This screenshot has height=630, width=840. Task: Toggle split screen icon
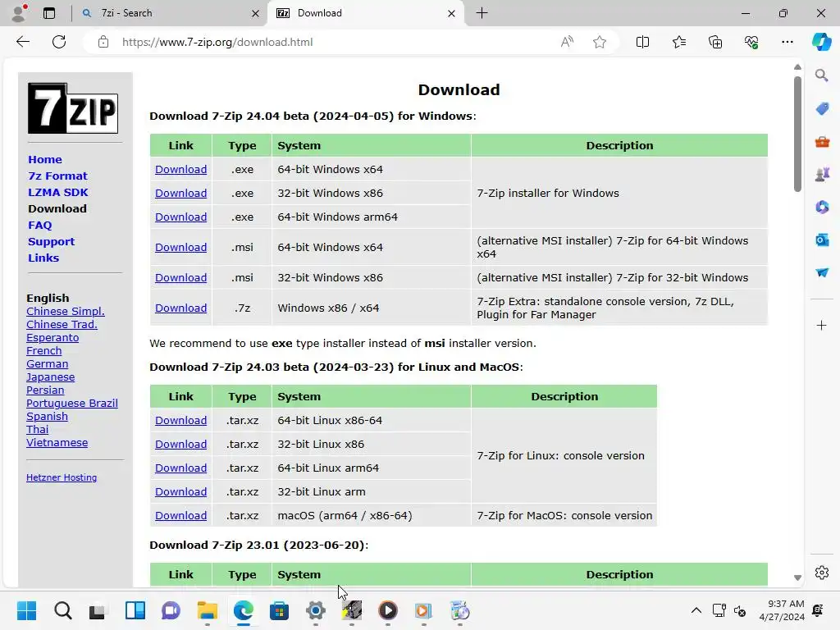[642, 42]
